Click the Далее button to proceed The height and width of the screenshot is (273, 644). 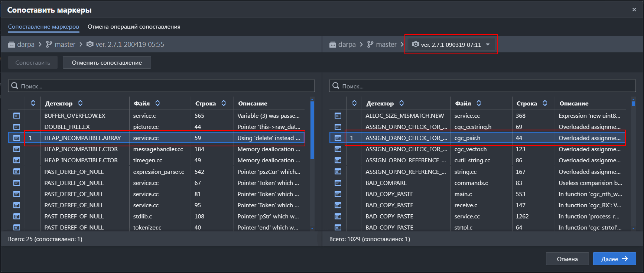(614, 259)
